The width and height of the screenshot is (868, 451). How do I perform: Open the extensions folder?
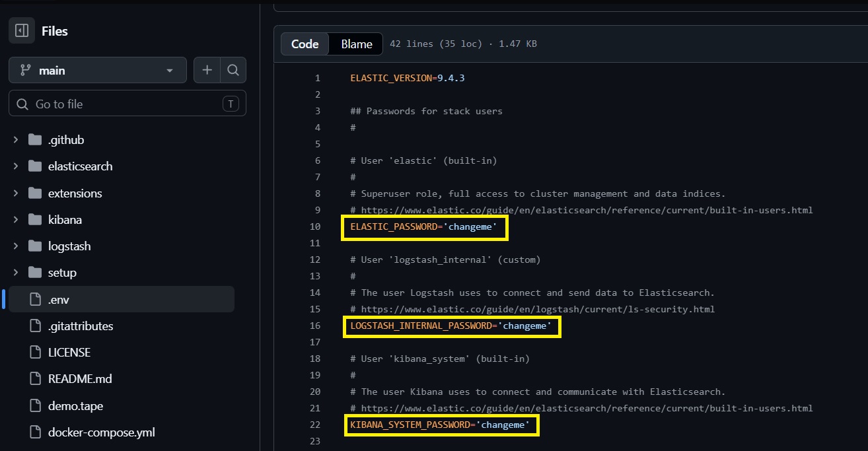point(75,193)
